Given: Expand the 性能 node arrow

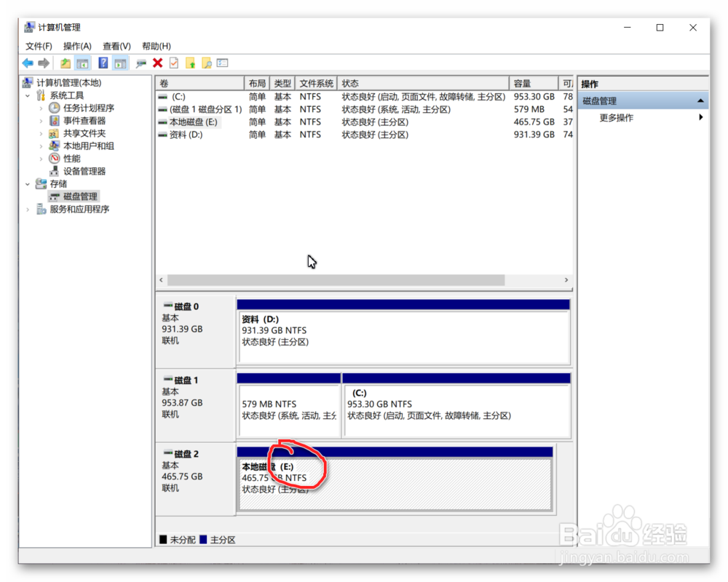Looking at the screenshot, I should click(41, 159).
